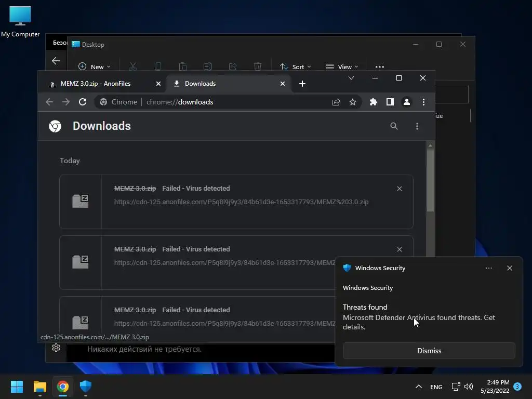532x399 pixels.
Task: Click the Paste icon in Explorer toolbar
Action: click(182, 66)
